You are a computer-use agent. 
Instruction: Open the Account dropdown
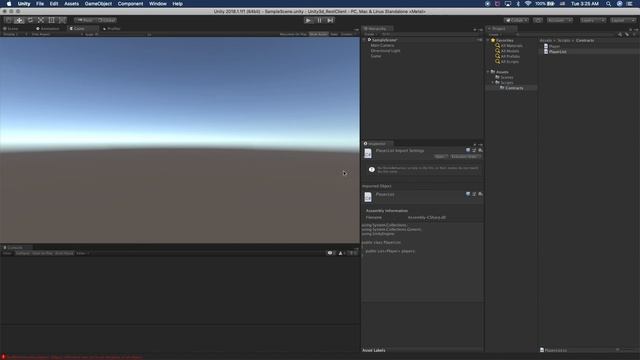(x=560, y=20)
